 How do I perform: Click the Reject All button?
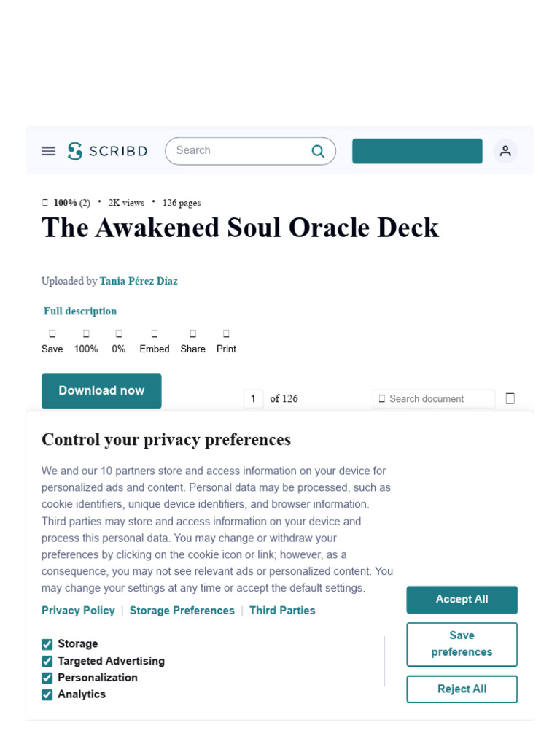click(x=462, y=689)
